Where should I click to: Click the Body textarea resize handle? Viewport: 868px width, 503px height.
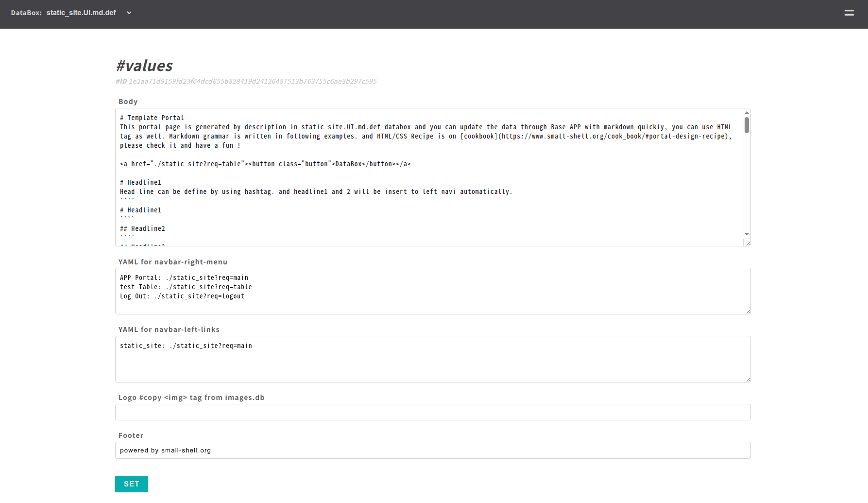coord(748,243)
